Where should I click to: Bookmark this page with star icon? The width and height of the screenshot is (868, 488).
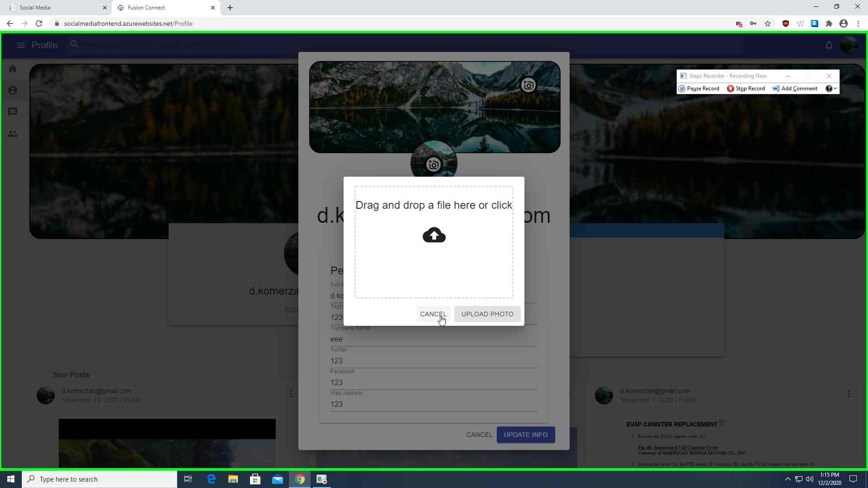click(768, 23)
